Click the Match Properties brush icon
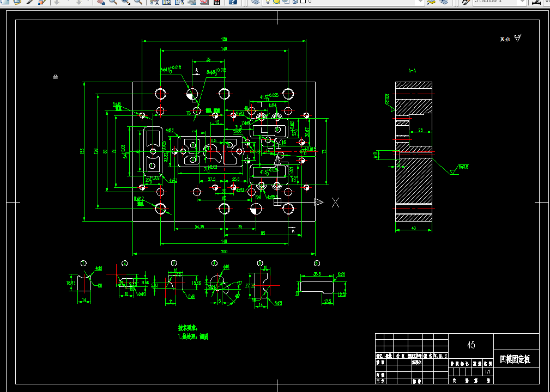550x392 pixels. 30,2
